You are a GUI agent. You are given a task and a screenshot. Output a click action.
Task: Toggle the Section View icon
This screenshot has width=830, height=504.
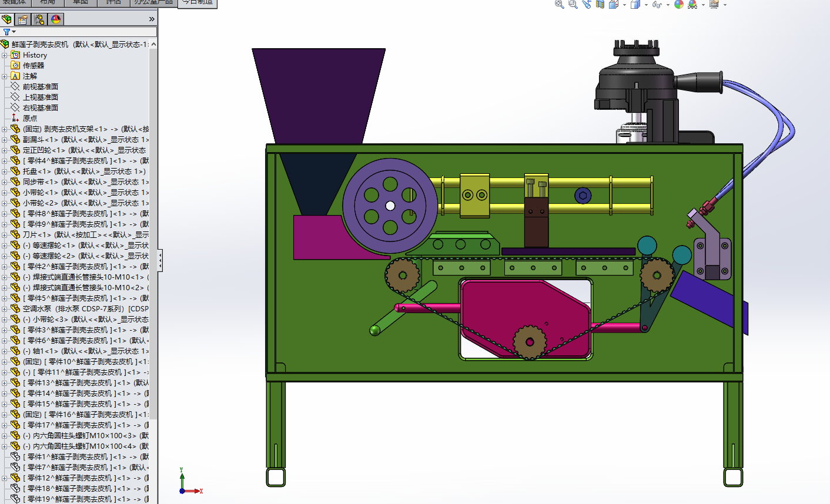point(600,4)
